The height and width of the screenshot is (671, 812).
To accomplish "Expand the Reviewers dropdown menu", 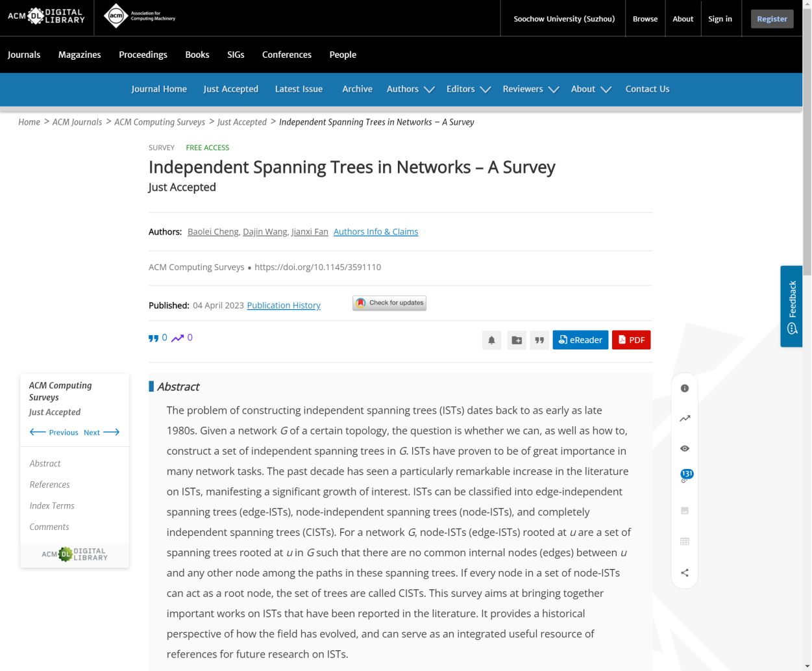I will [x=530, y=89].
